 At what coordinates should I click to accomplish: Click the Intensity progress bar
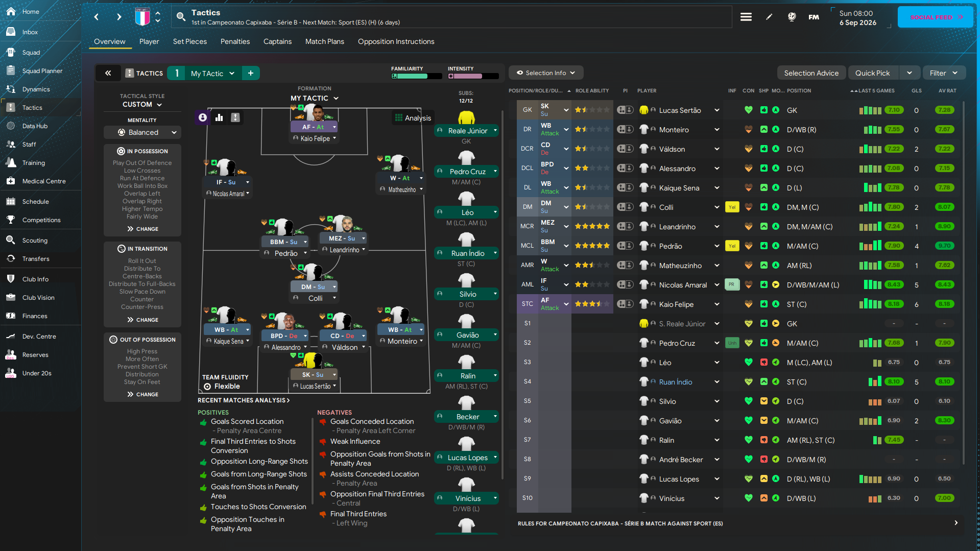pyautogui.click(x=473, y=76)
